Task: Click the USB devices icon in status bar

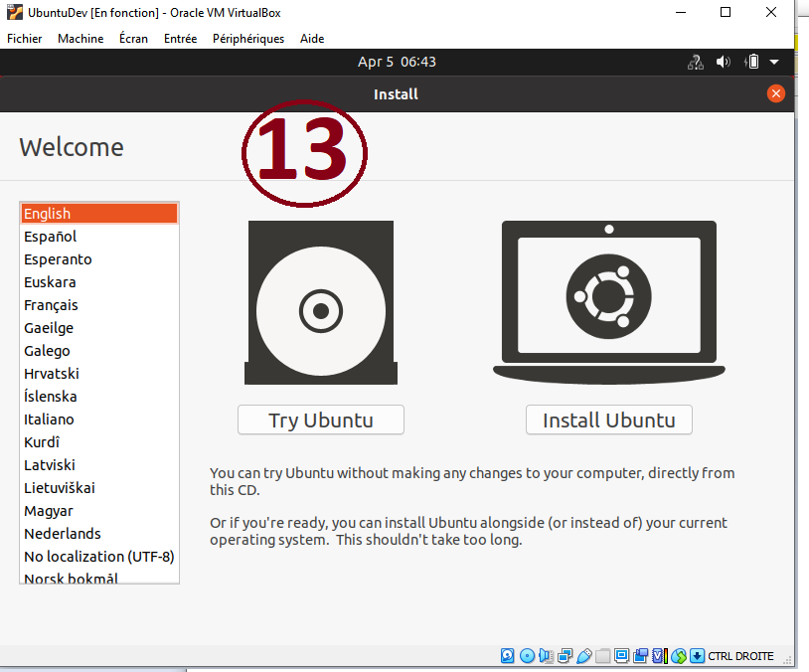Action: coord(584,656)
